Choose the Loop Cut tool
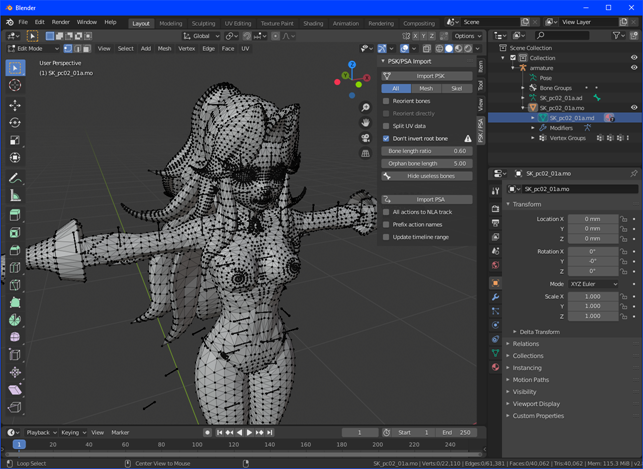This screenshot has width=643, height=469. click(x=15, y=268)
